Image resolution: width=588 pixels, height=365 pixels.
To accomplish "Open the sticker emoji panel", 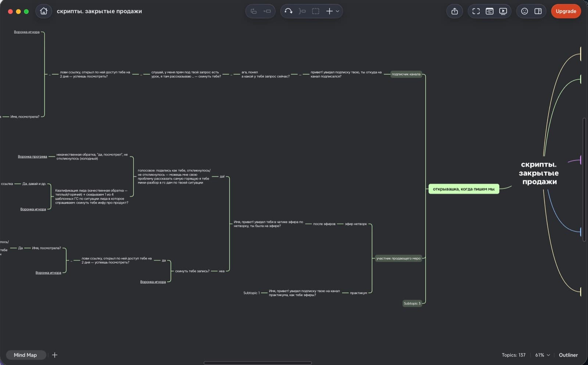I will (524, 11).
